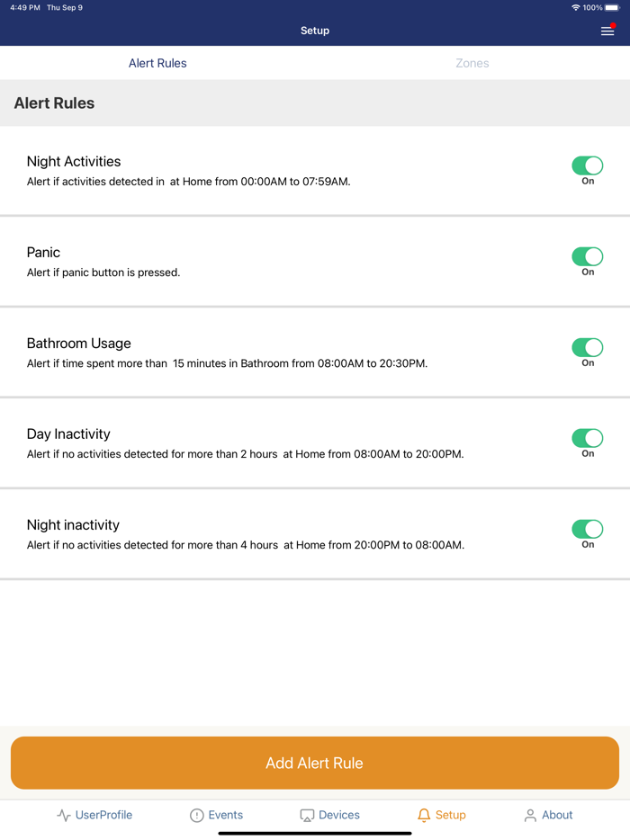Tap the Events alert icon
The height and width of the screenshot is (840, 630).
coord(197,816)
